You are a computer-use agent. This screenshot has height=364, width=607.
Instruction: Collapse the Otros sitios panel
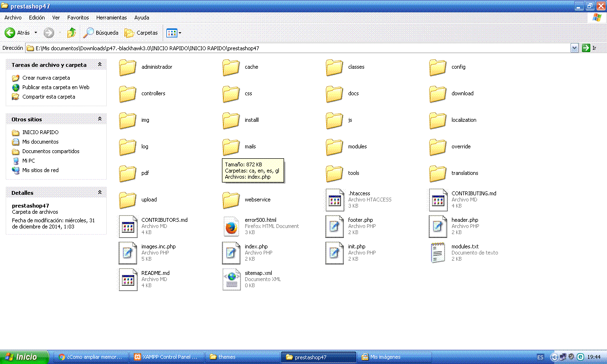100,119
